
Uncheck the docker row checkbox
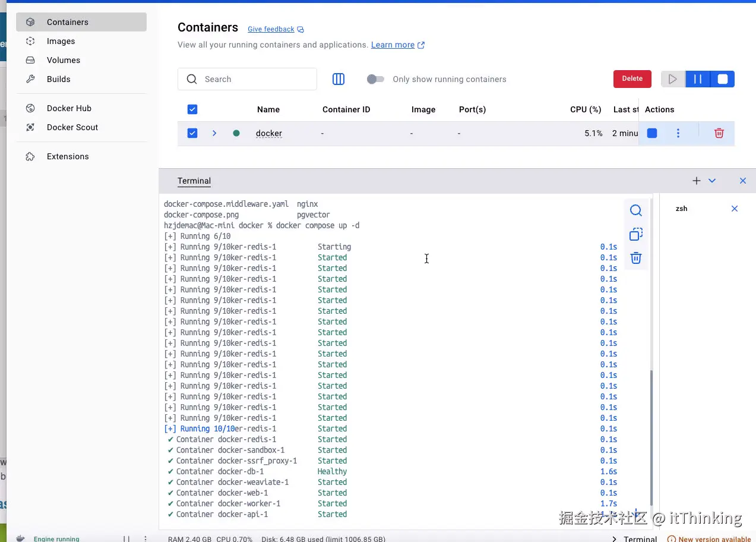click(192, 133)
